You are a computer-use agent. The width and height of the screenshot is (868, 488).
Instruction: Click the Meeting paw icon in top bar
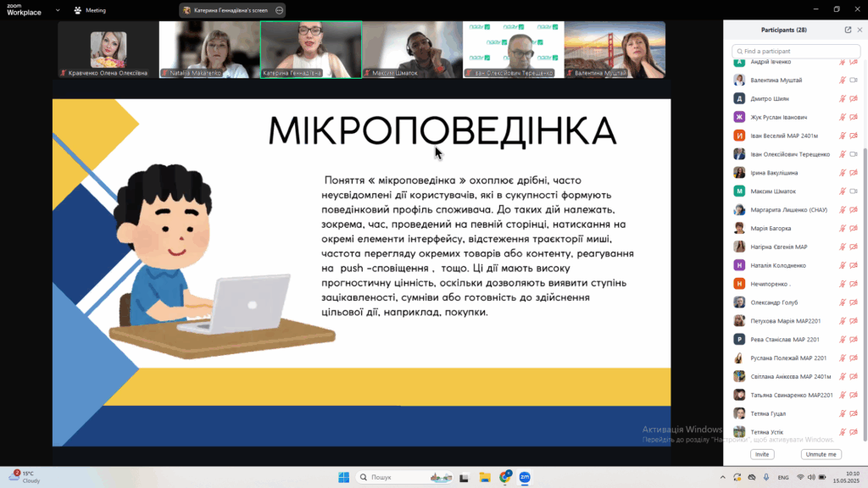click(x=78, y=10)
